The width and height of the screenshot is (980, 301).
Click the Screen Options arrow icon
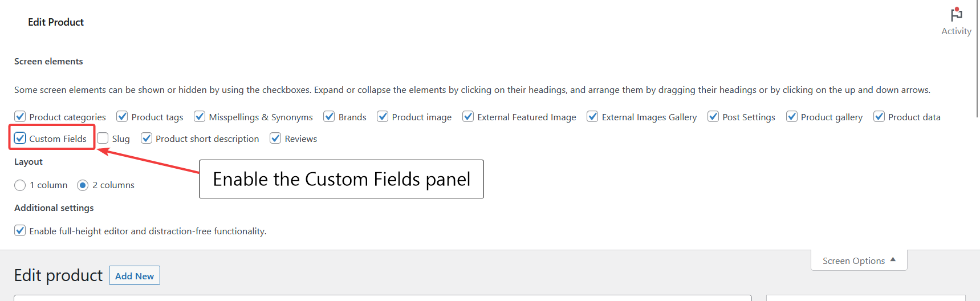(x=893, y=259)
